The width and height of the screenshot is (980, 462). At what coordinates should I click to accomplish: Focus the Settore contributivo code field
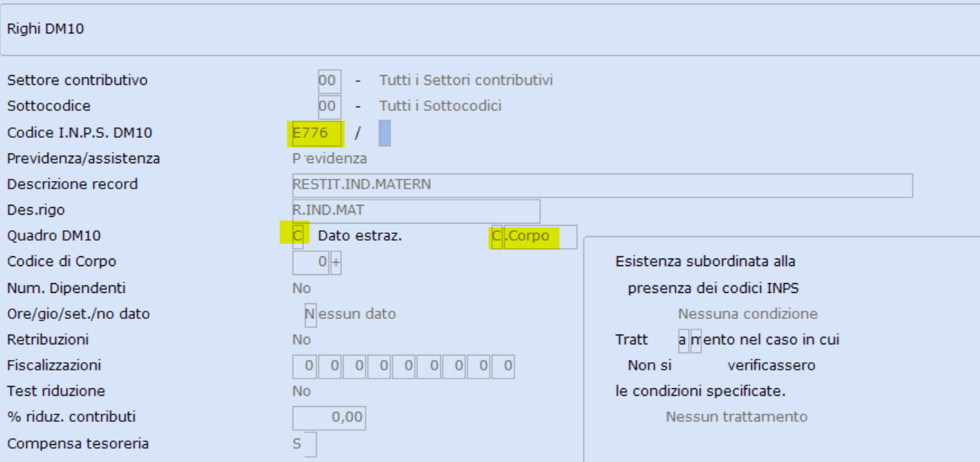point(329,80)
